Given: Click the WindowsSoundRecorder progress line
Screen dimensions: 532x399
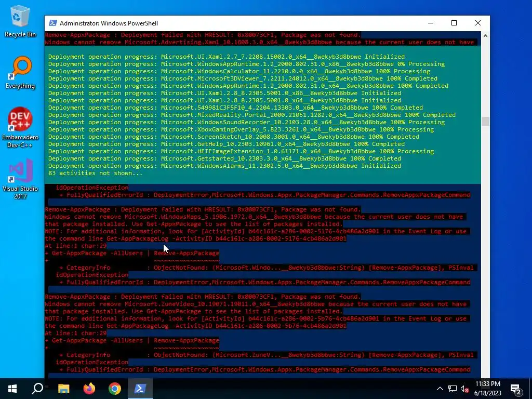Looking at the screenshot, I should 246,122.
